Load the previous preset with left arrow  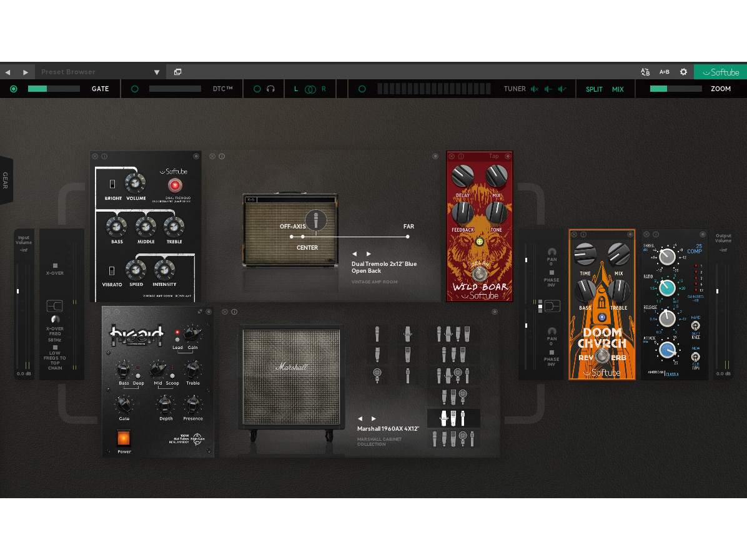click(x=7, y=72)
